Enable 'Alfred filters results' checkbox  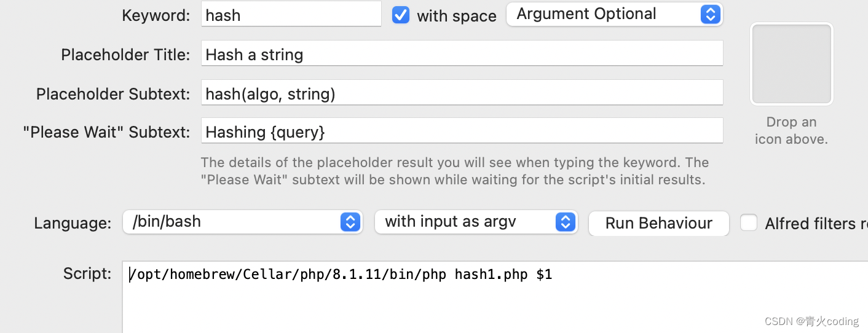tap(748, 222)
